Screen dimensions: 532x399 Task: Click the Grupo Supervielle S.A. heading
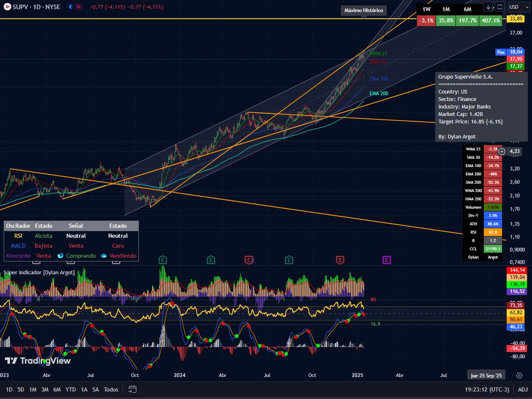(x=465, y=76)
